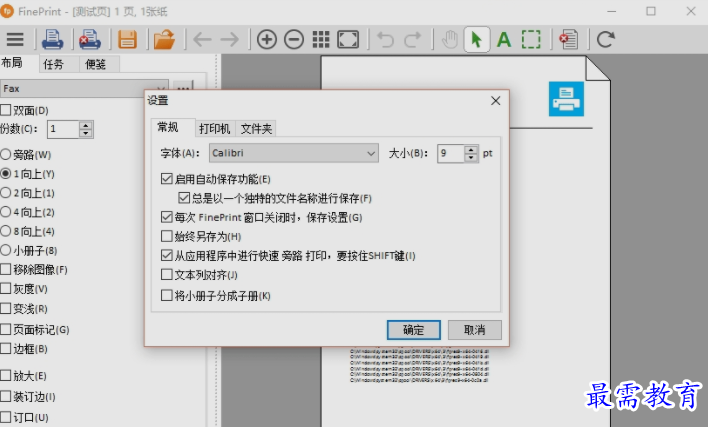Click the delete page icon
Viewport: 708px width, 427px height.
(x=568, y=40)
